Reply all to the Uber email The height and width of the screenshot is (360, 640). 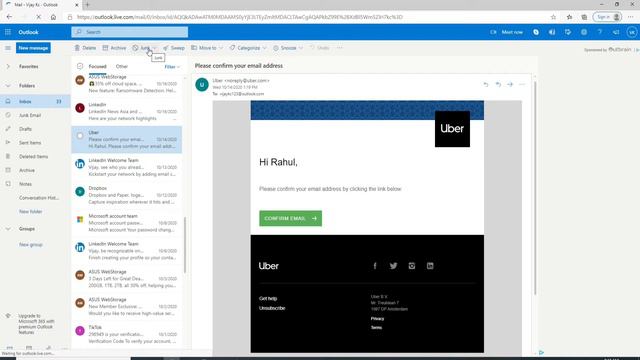498,84
